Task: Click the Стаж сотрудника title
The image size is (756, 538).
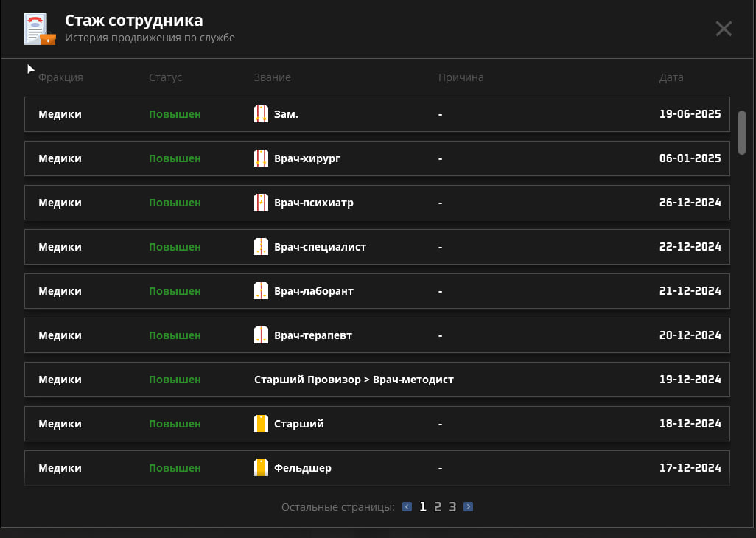Action: 134,20
